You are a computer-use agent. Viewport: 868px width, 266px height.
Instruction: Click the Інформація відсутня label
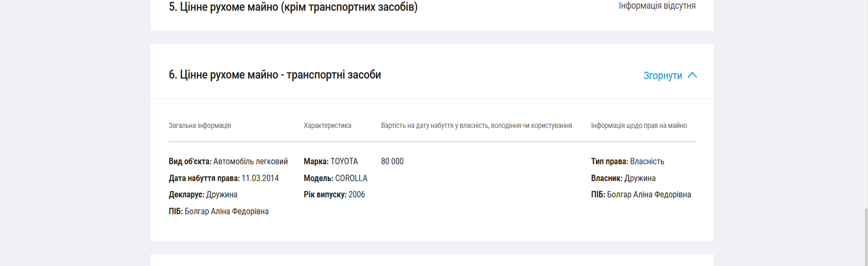coord(657,6)
